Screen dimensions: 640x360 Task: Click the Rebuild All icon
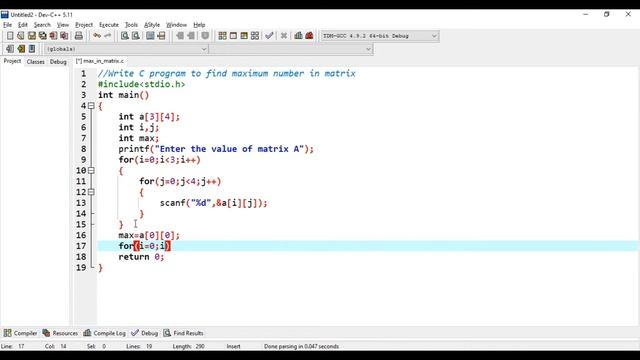pyautogui.click(x=255, y=36)
